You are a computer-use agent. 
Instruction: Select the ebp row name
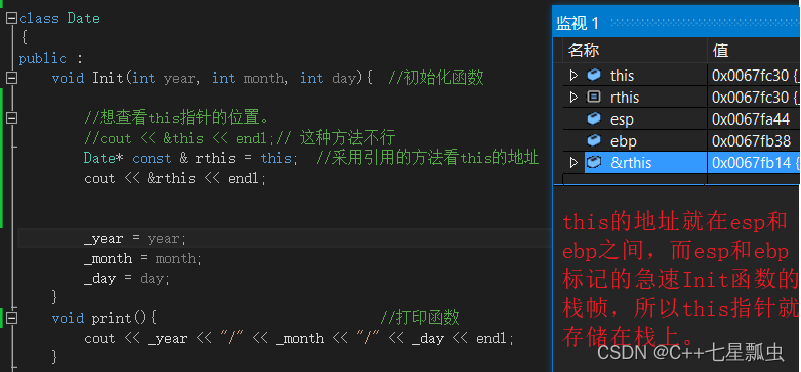click(623, 141)
